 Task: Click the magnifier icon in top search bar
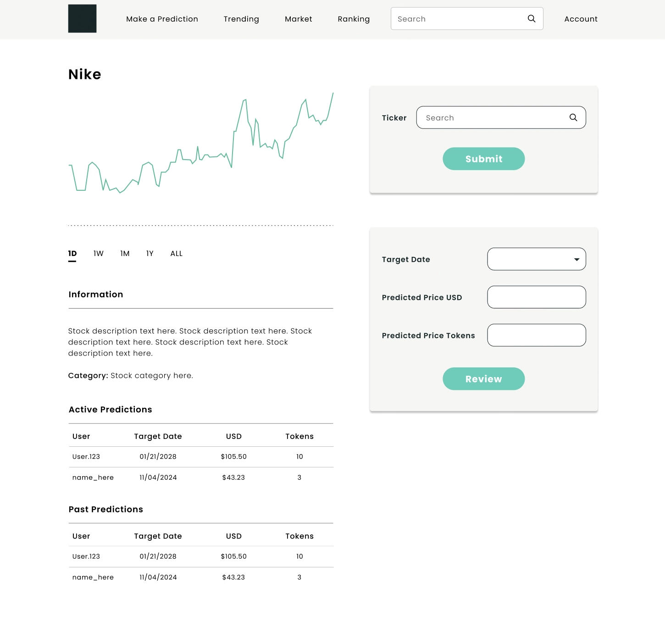[532, 19]
